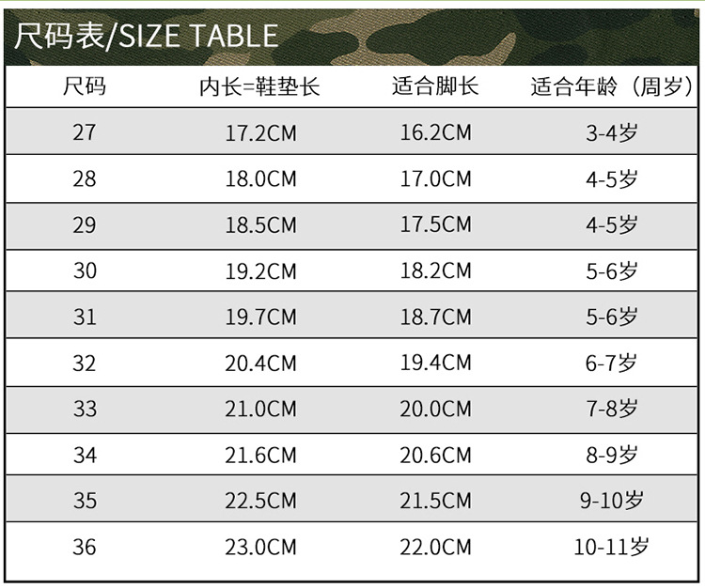This screenshot has height=588, width=705.
Task: Click the 适合脚长 column header
Action: point(435,87)
